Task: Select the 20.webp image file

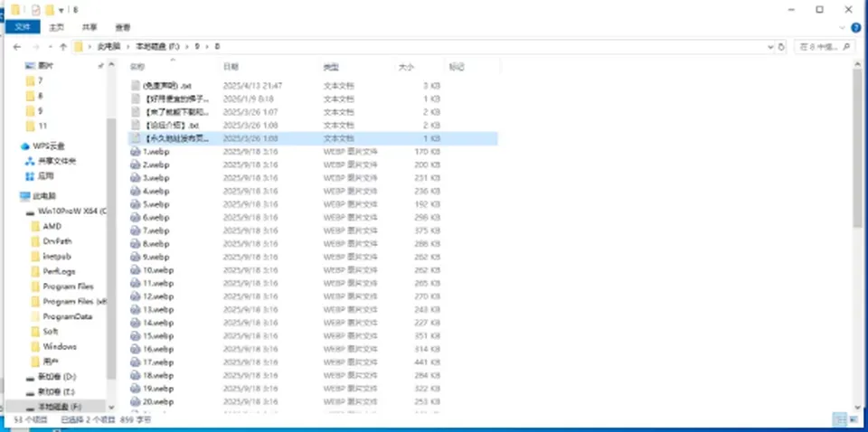Action: coord(157,401)
